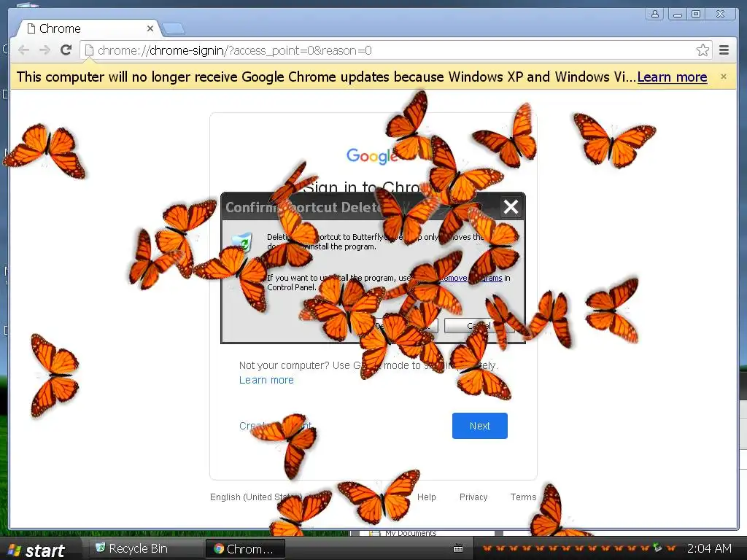The width and height of the screenshot is (747, 560).
Task: Close the Chrome tab
Action: 150,28
